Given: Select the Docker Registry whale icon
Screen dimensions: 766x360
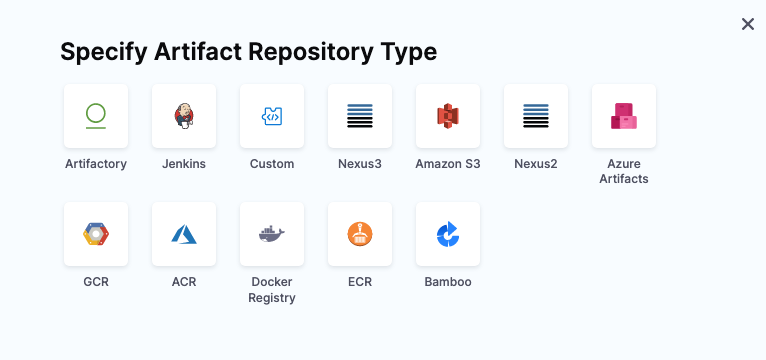Looking at the screenshot, I should [x=272, y=234].
